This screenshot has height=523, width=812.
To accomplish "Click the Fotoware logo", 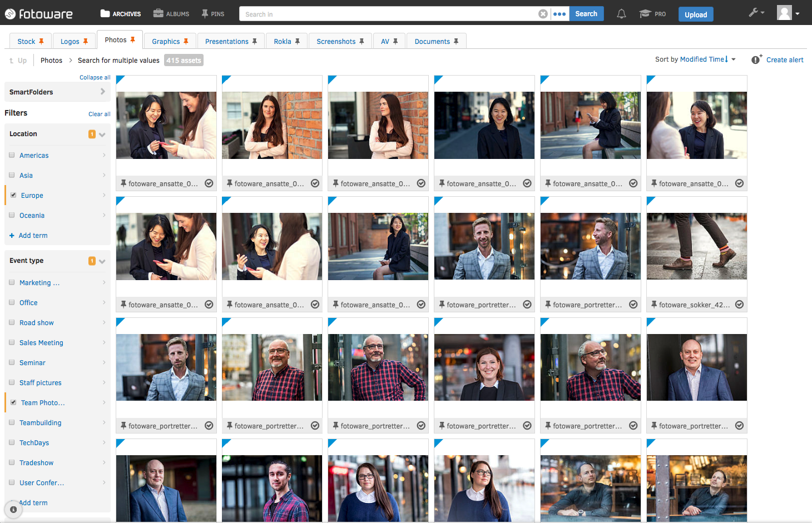I will click(38, 13).
